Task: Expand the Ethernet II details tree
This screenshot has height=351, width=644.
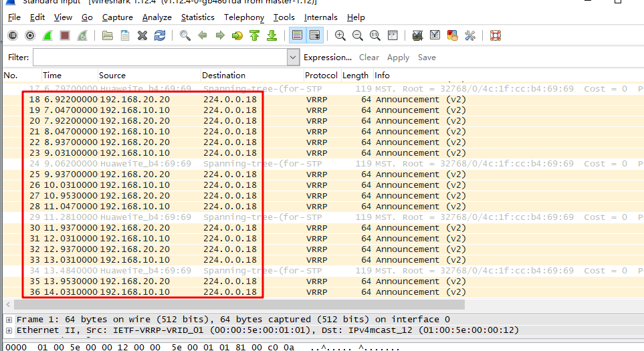Action: [x=9, y=330]
